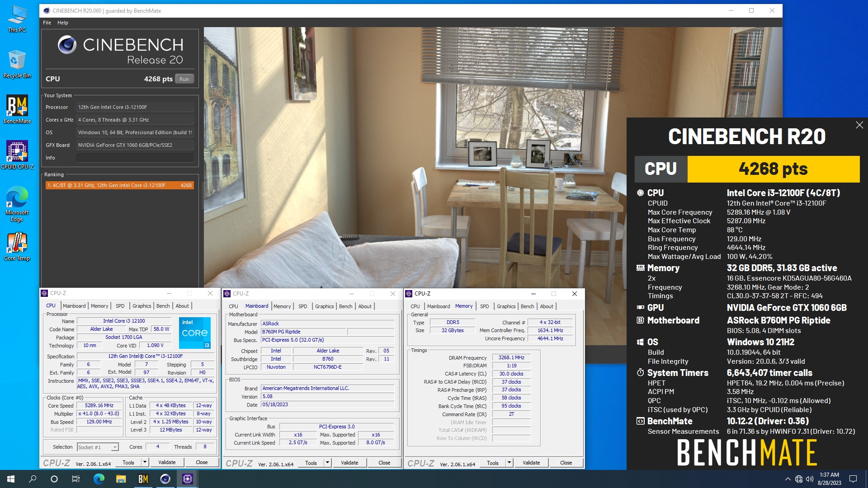Screen dimensions: 868x488
Task: Open volume tray icon
Action: [x=810, y=479]
